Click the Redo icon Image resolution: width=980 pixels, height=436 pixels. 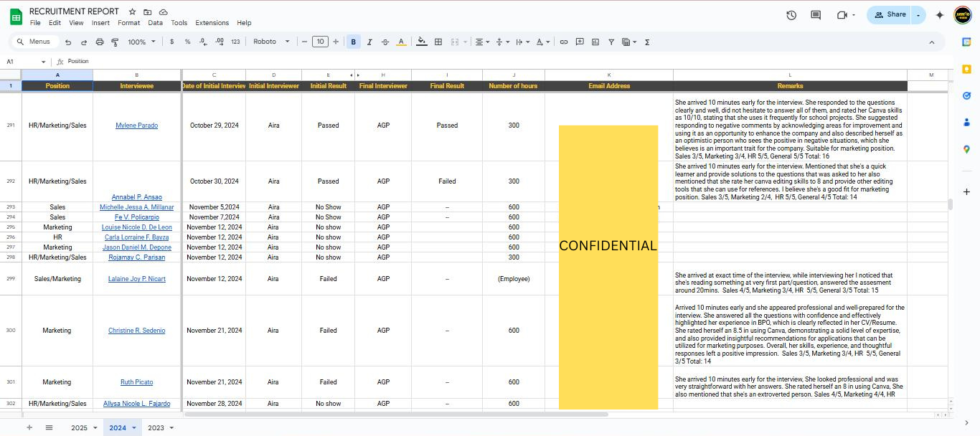84,42
